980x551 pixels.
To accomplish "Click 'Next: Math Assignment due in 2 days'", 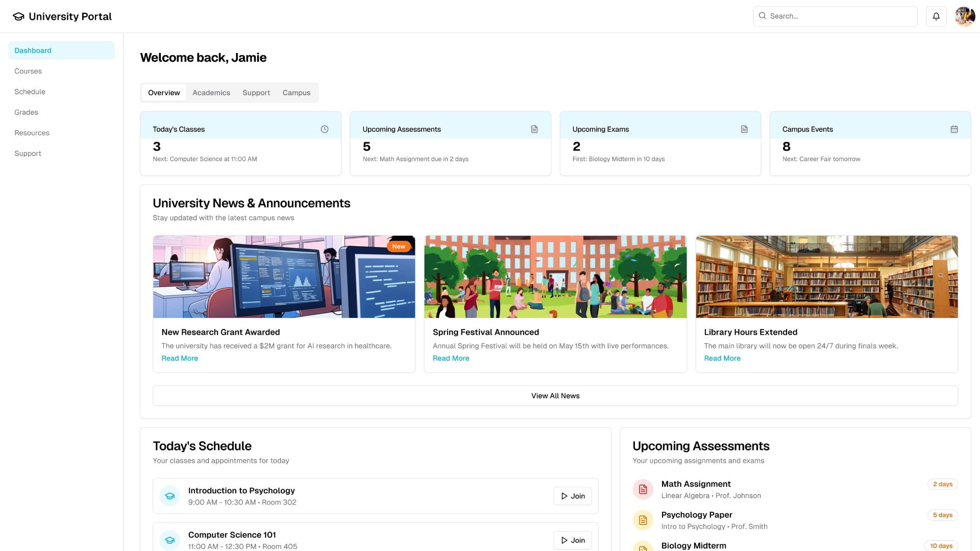I will (x=415, y=159).
